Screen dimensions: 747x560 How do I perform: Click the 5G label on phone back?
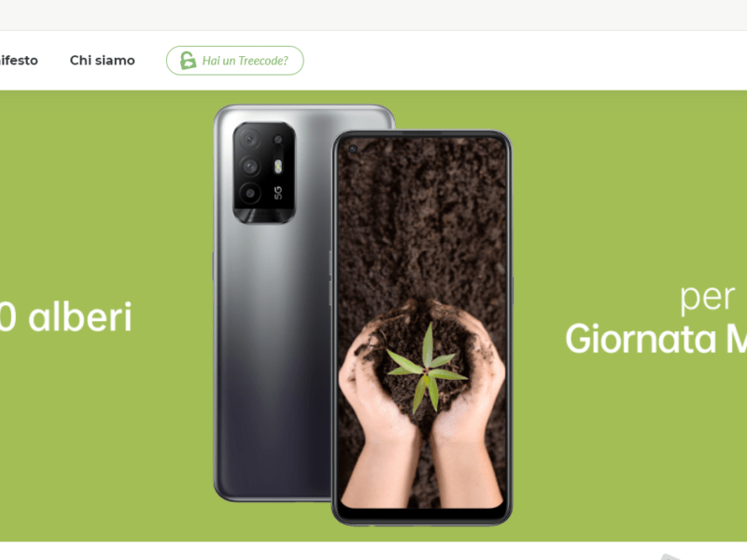point(277,193)
